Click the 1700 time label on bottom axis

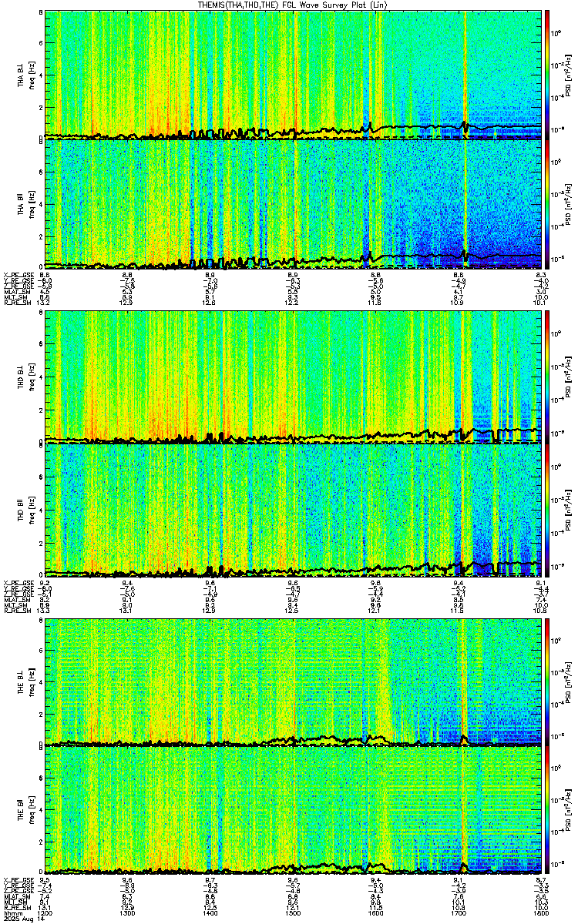459,913
